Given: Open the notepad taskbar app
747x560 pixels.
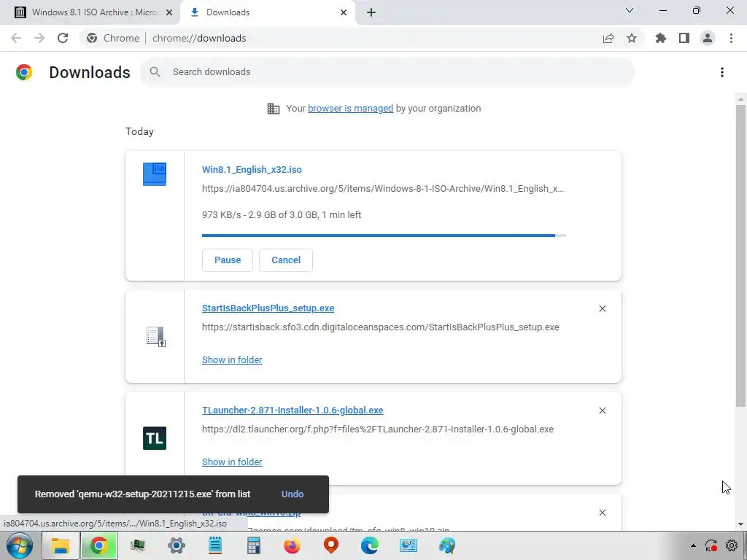Looking at the screenshot, I should coord(215,545).
